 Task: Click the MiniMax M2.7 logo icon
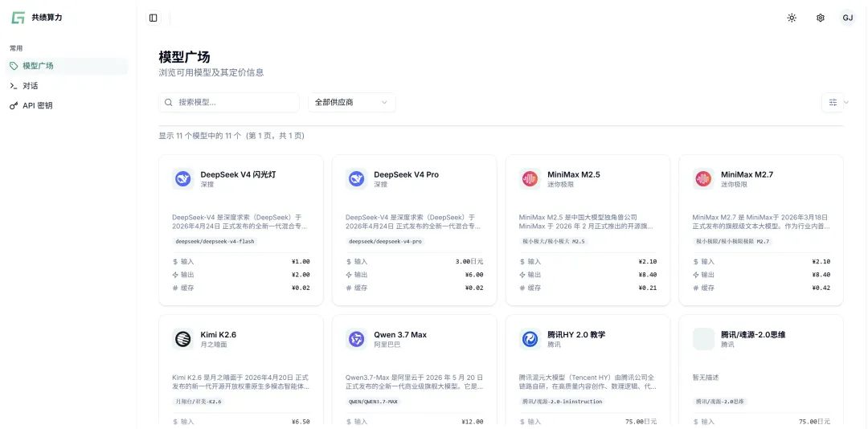click(703, 179)
